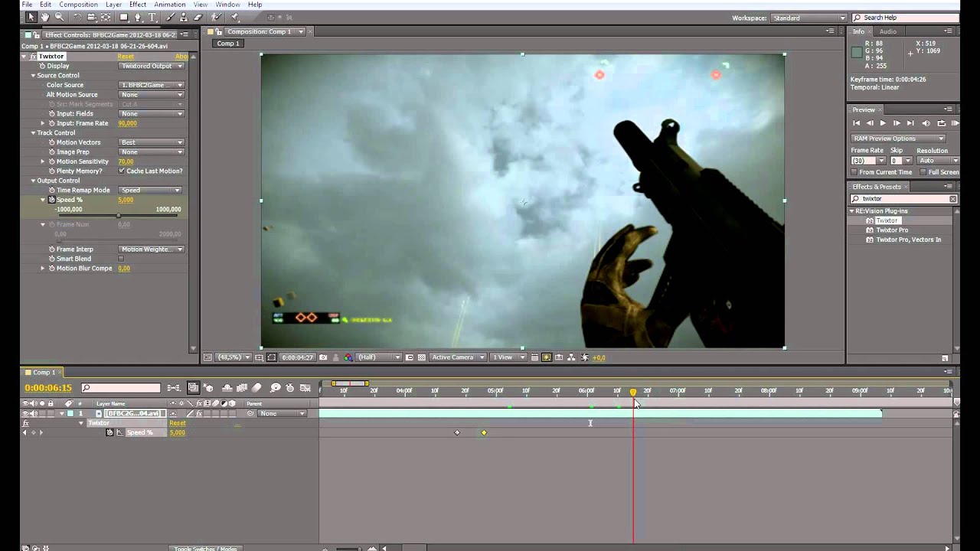Viewport: 980px width, 551px height.
Task: Open the Show Channel color icon
Action: [x=348, y=357]
